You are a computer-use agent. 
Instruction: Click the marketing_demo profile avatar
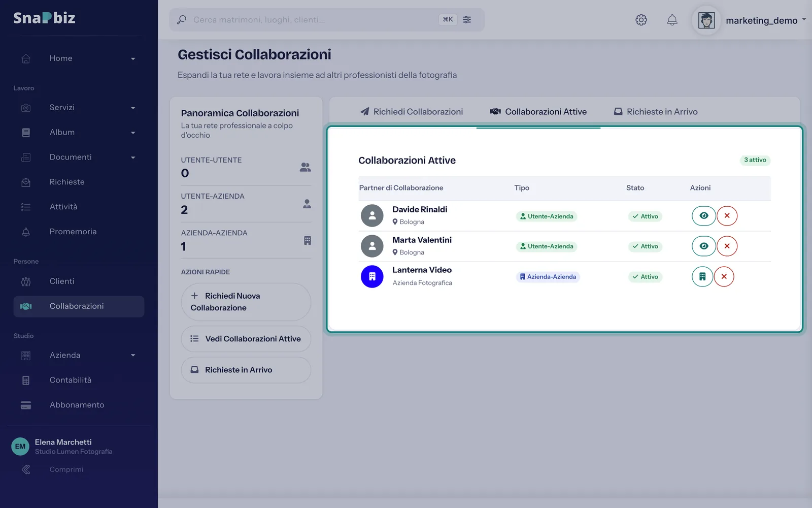(706, 20)
